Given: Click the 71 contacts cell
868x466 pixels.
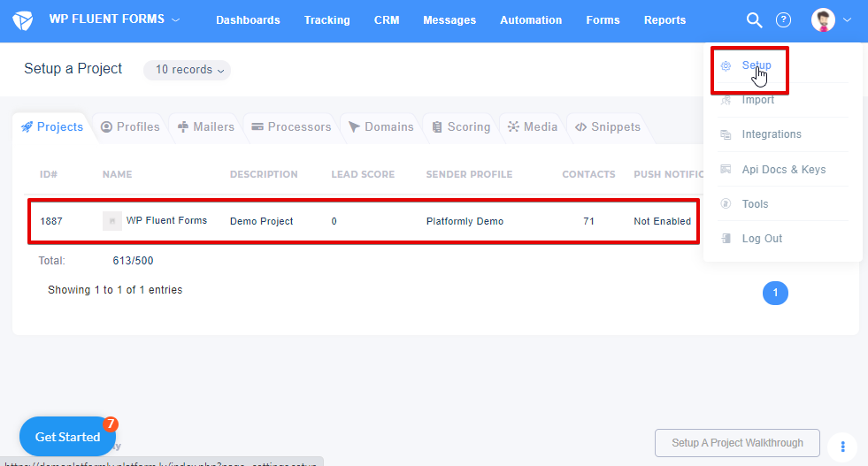Looking at the screenshot, I should (x=589, y=221).
